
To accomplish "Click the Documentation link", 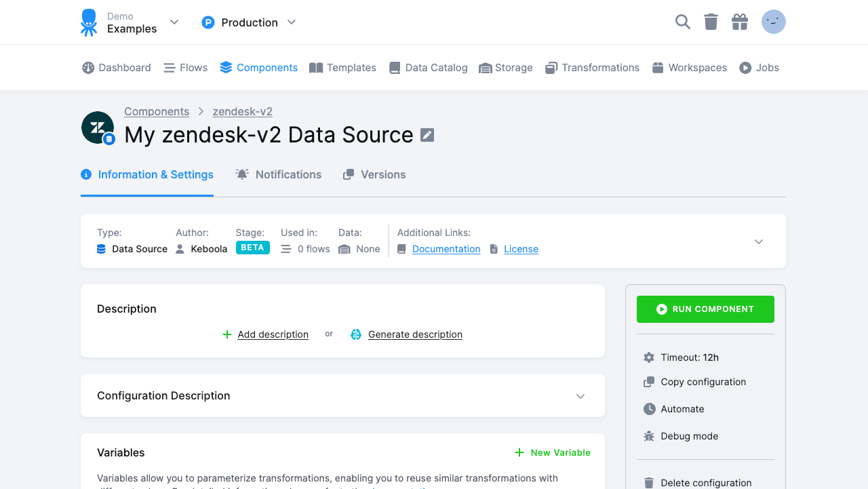I will coord(446,249).
